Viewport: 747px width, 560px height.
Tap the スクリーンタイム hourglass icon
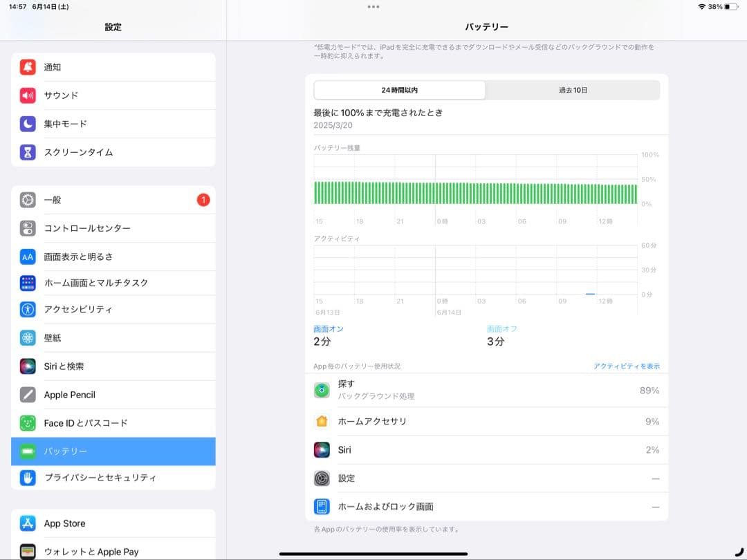pos(28,152)
